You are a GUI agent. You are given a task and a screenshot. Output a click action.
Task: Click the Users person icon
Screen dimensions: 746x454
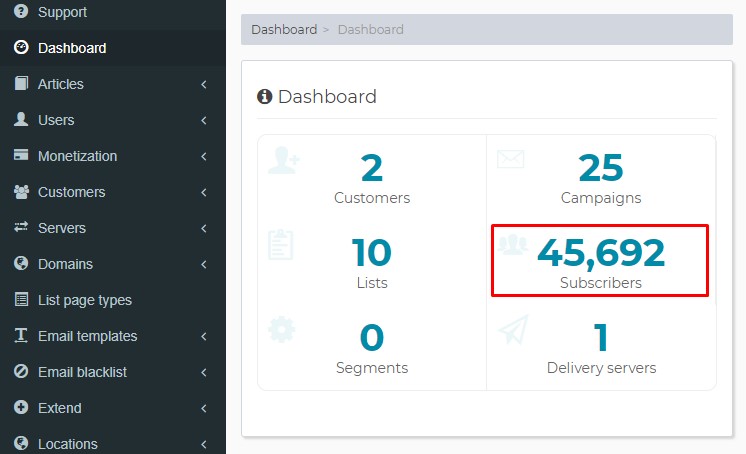tap(21, 119)
